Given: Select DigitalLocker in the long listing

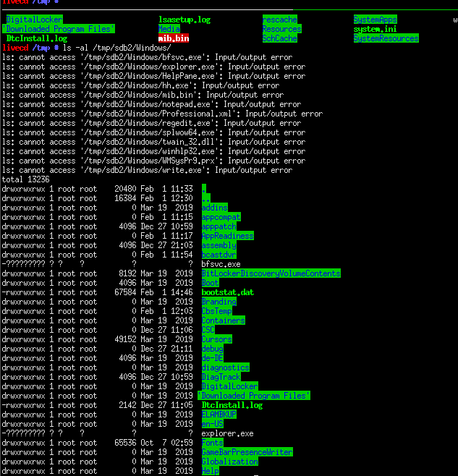Looking at the screenshot, I should click(x=230, y=387).
